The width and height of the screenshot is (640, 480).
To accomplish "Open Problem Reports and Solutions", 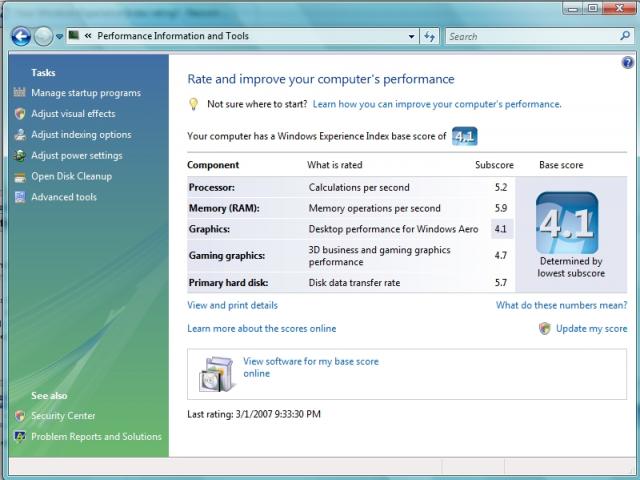I will 96,437.
